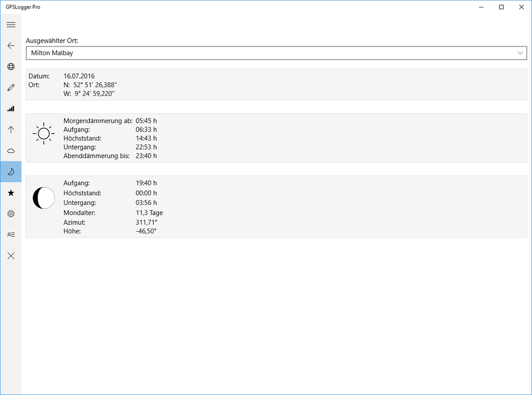Open the cloud sync view
The height and width of the screenshot is (395, 532).
pyautogui.click(x=11, y=151)
